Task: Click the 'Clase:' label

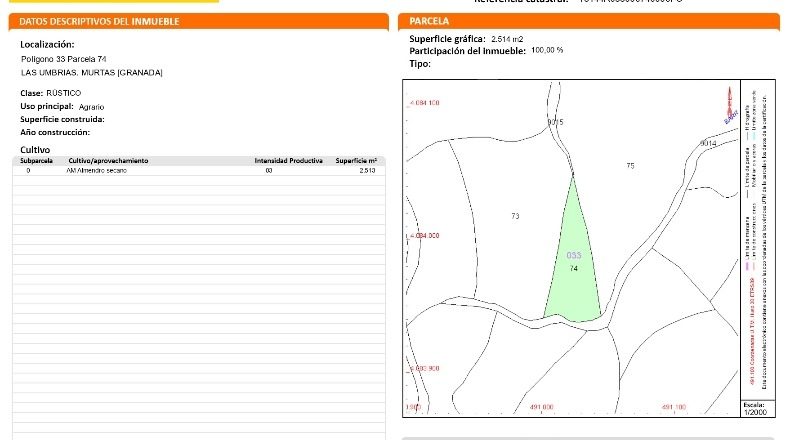Action: (x=31, y=93)
